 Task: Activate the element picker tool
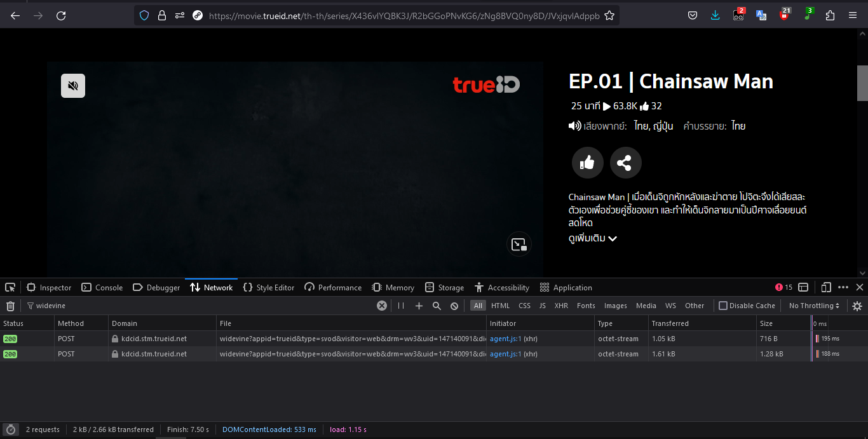pyautogui.click(x=10, y=288)
